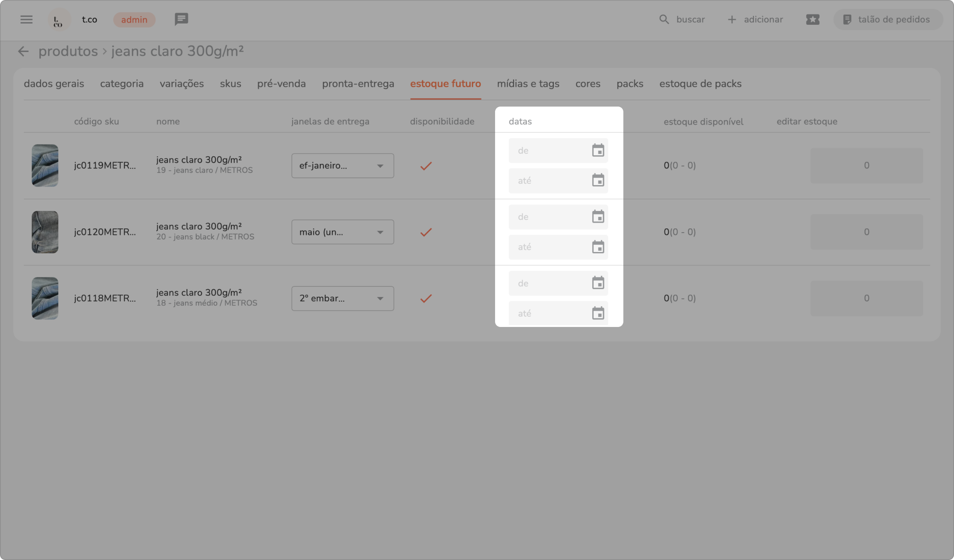This screenshot has width=954, height=560.
Task: Switch to the estoque de packs tab
Action: pyautogui.click(x=700, y=84)
